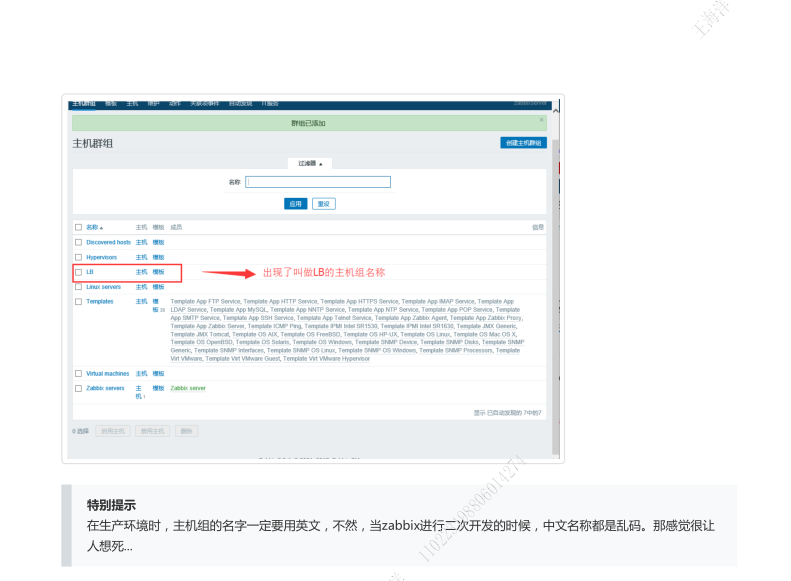Click the 重设 filter button
This screenshot has width=791, height=581.
(x=323, y=204)
